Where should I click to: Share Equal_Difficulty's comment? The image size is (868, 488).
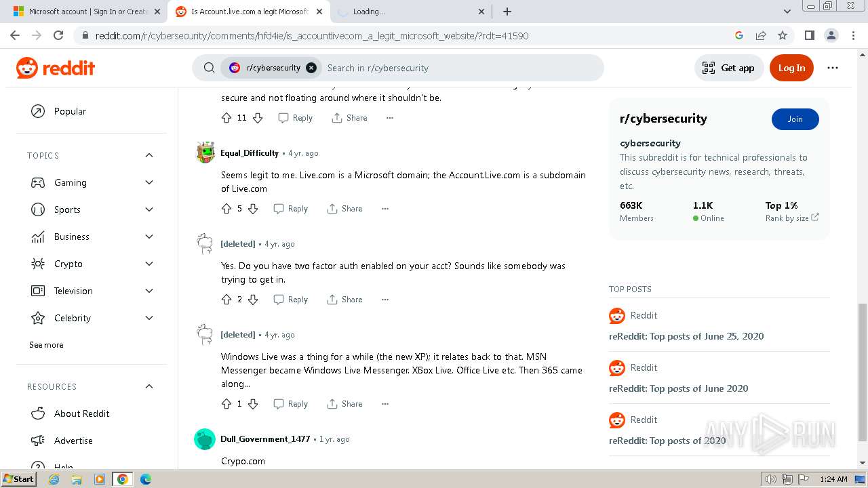[x=344, y=209]
